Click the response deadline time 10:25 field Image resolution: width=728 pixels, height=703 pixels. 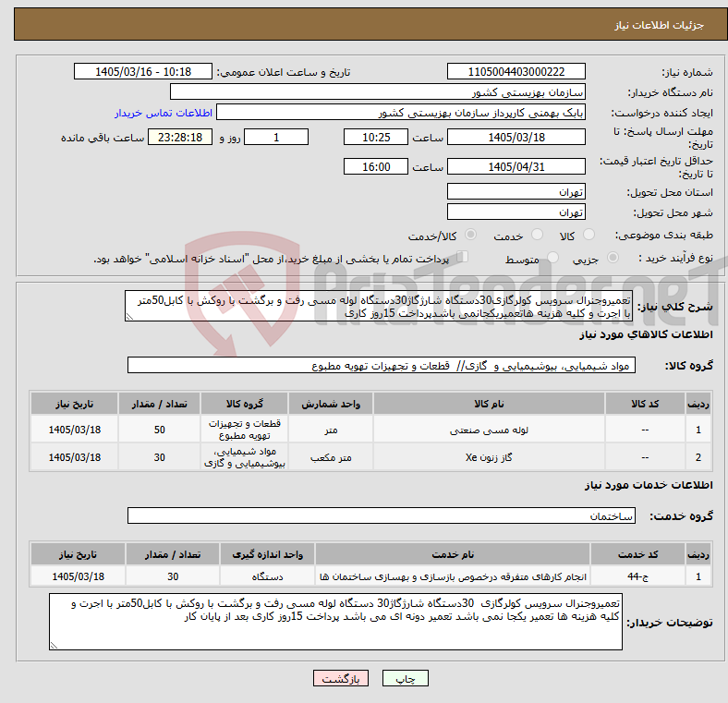(x=376, y=137)
